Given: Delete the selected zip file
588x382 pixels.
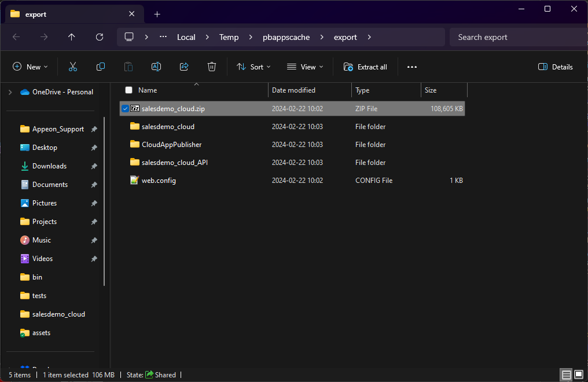Looking at the screenshot, I should [212, 66].
